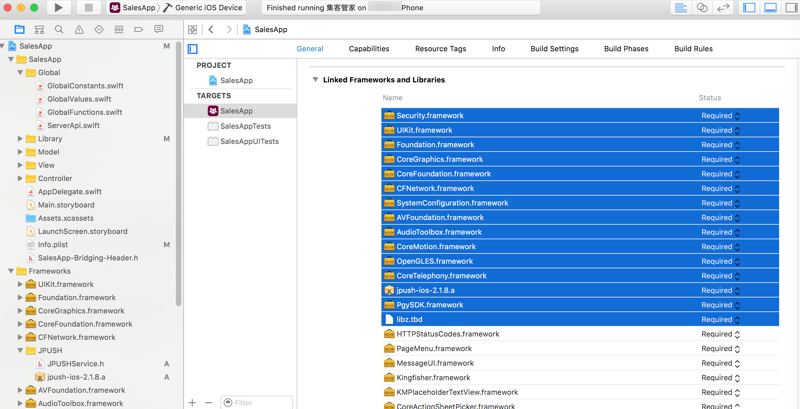Screen dimensions: 800x409
Task: Expand the Library folder
Action: click(x=20, y=139)
